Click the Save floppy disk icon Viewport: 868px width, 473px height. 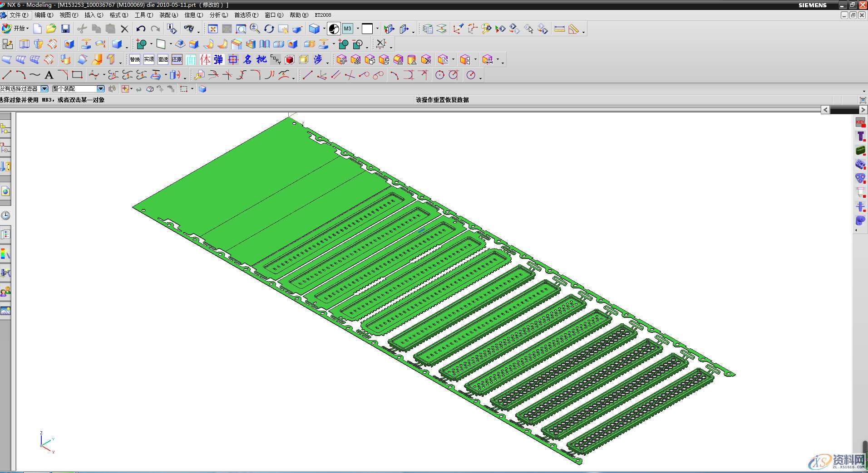[65, 29]
